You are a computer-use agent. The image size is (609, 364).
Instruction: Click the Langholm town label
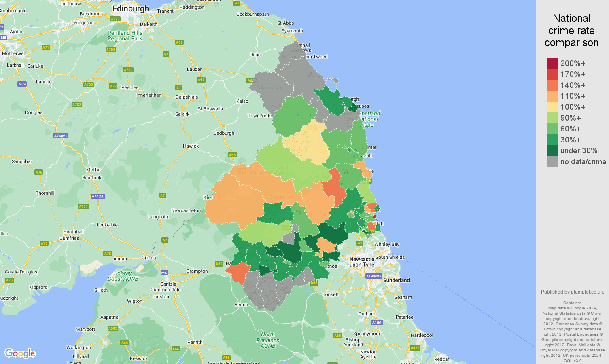pos(159,217)
